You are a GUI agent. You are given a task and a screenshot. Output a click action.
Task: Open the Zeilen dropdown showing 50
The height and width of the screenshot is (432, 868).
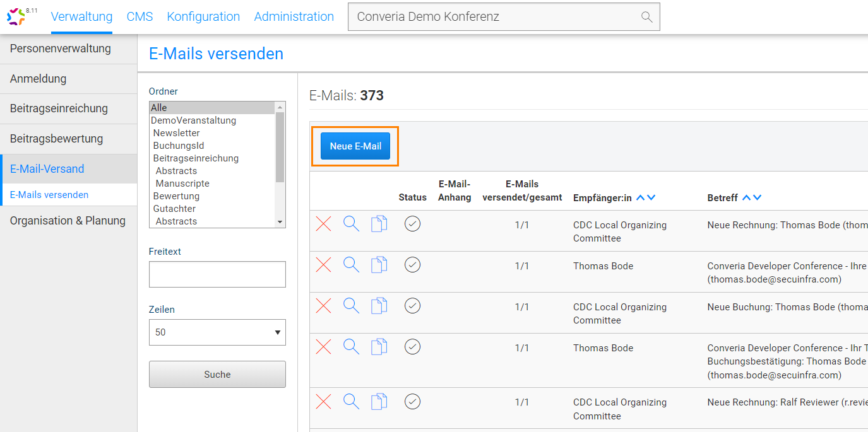[217, 332]
